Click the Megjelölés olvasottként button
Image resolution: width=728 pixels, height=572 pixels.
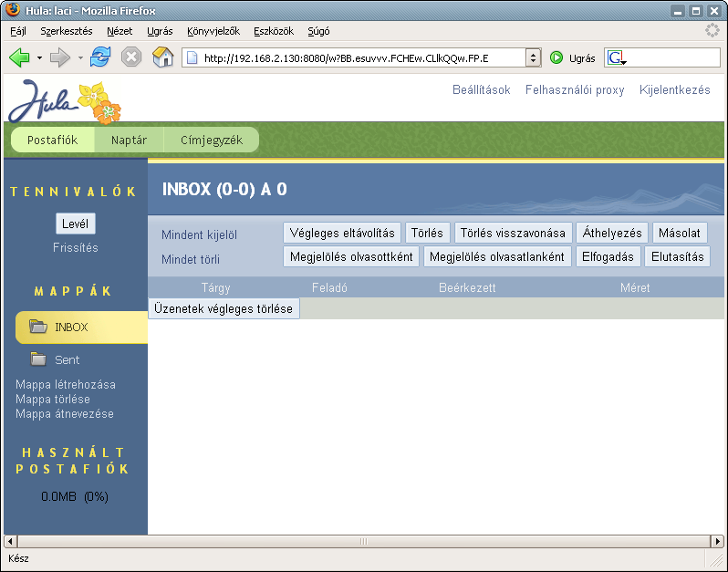351,256
